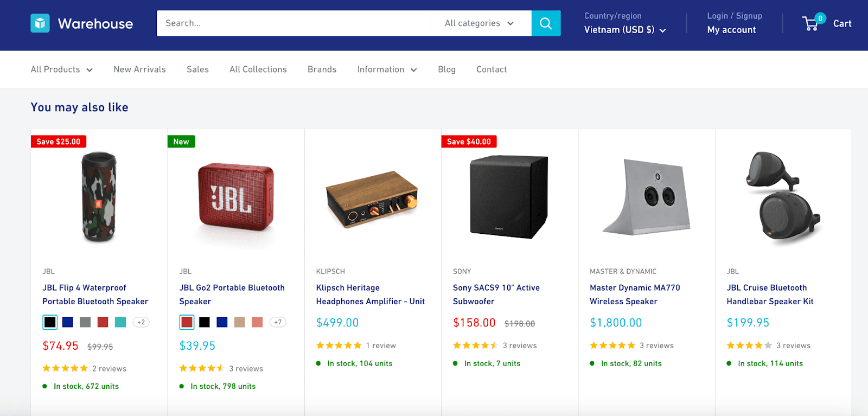The image size is (868, 416).
Task: Select black color for JBL Flip 4
Action: (x=50, y=322)
